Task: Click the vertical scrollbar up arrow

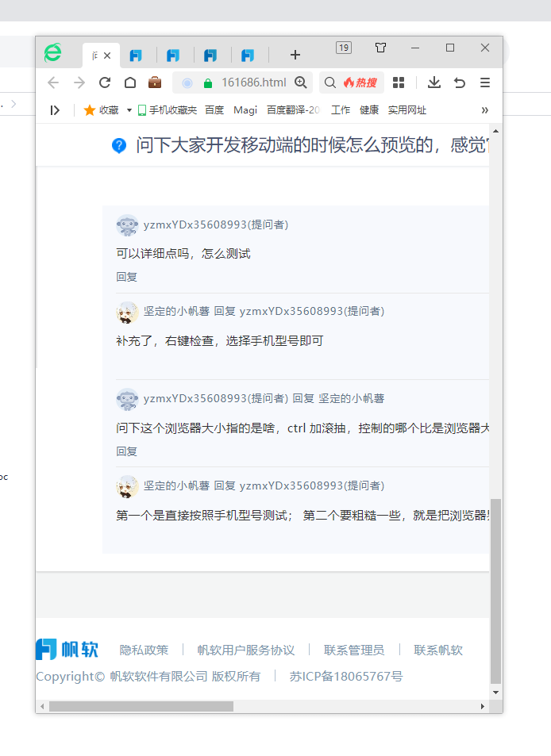Action: 495,131
